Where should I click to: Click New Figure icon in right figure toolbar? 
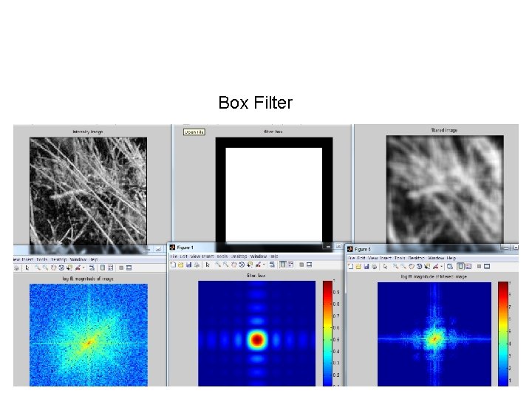tap(350, 266)
